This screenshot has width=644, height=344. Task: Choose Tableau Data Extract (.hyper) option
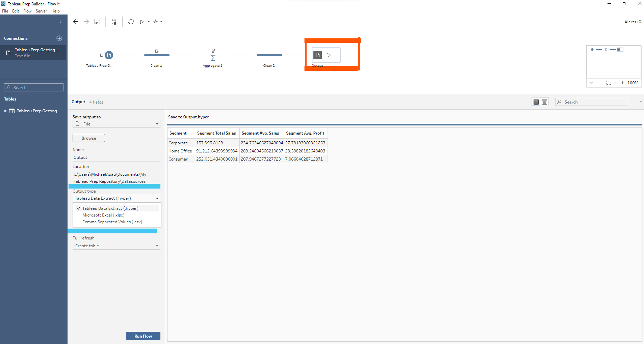point(117,208)
